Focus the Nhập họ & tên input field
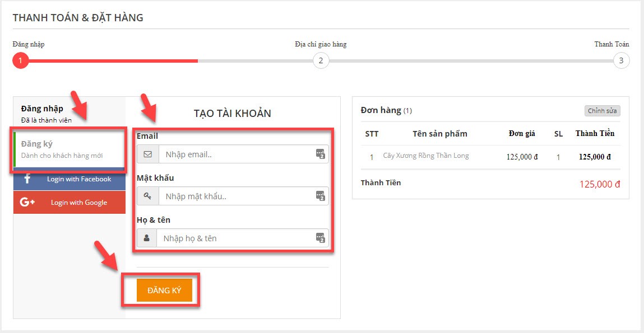Screen dimensions: 644x333 [242, 238]
